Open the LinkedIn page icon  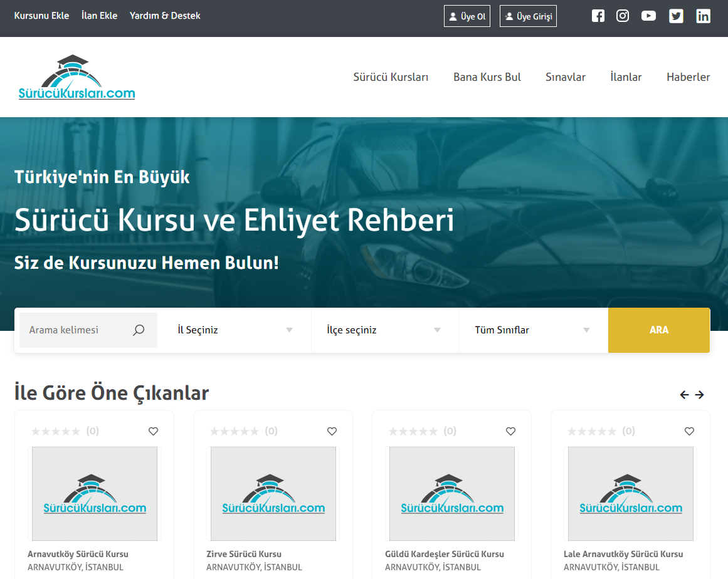(703, 16)
